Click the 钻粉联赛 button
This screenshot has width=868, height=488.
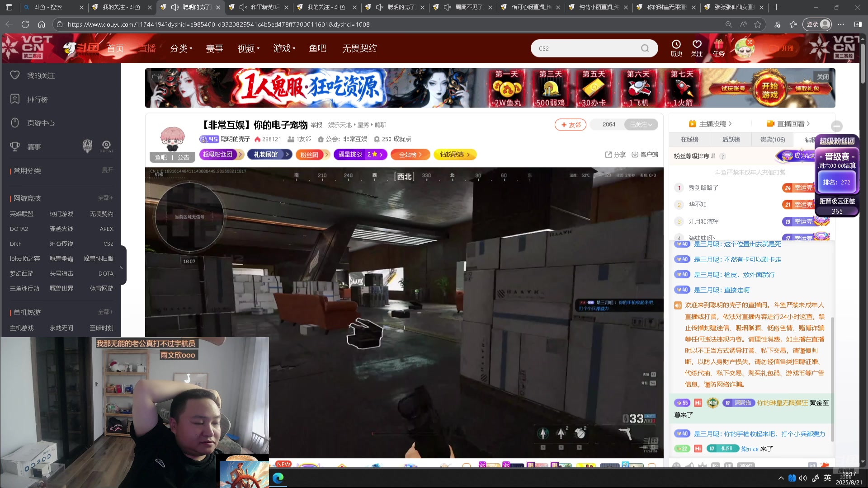click(x=455, y=155)
